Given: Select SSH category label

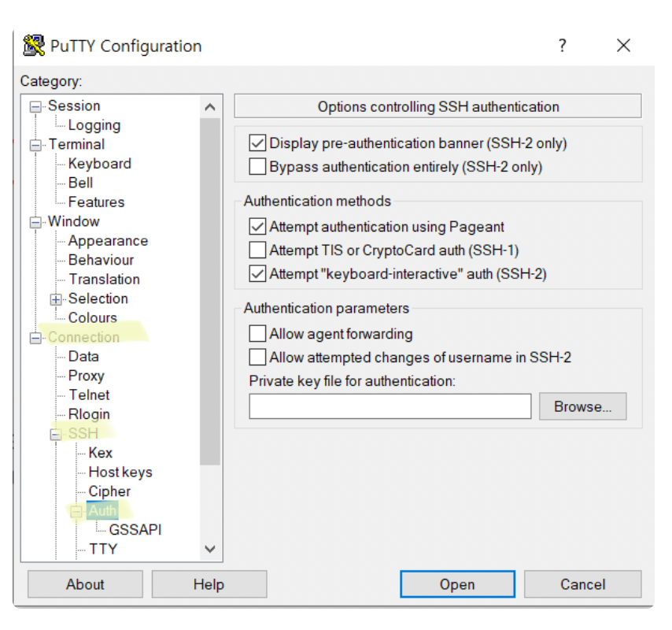Looking at the screenshot, I should [83, 434].
